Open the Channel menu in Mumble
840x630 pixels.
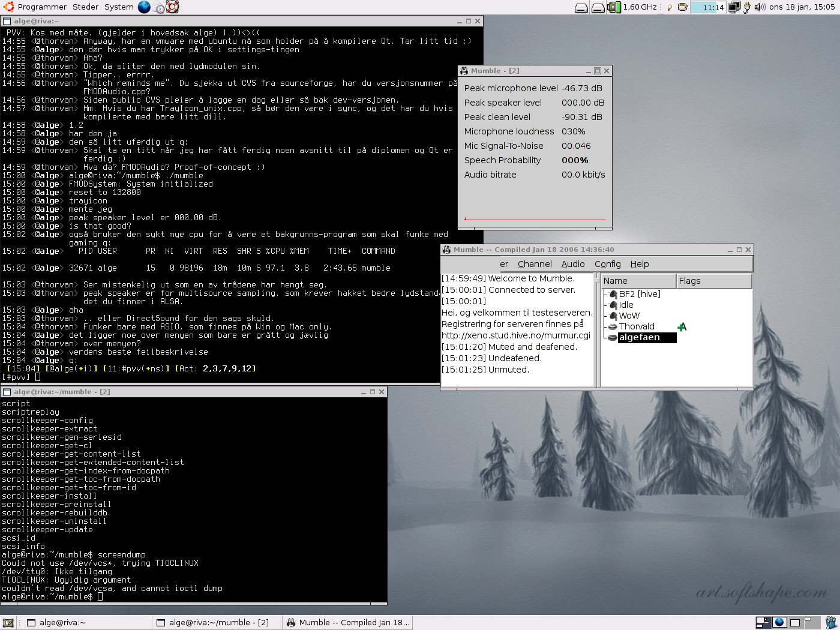coord(535,264)
